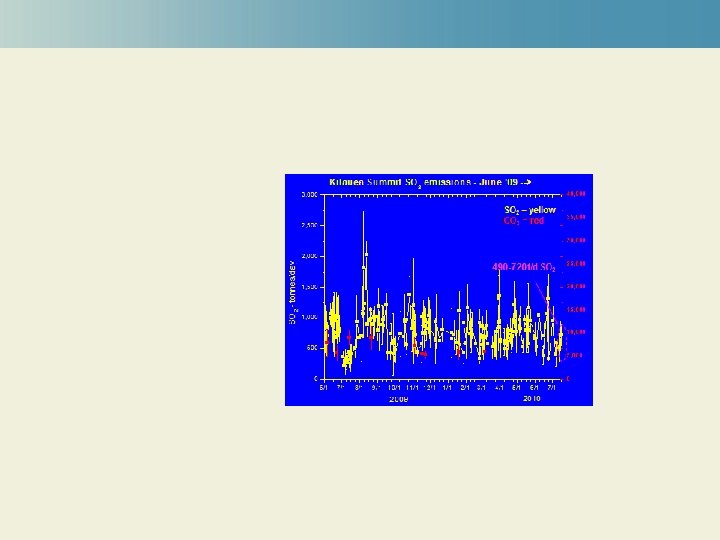Click the '2/1' date tick label
The width and height of the screenshot is (720, 540).
(x=465, y=388)
